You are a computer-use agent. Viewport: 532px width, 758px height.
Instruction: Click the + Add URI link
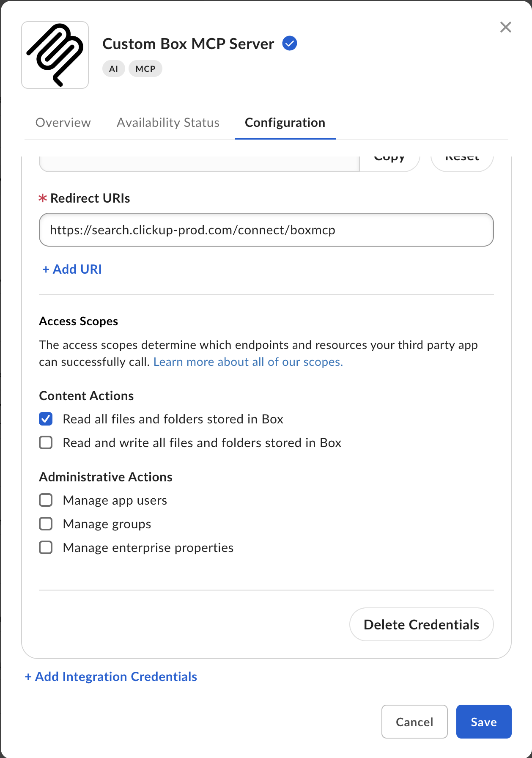[x=72, y=269]
